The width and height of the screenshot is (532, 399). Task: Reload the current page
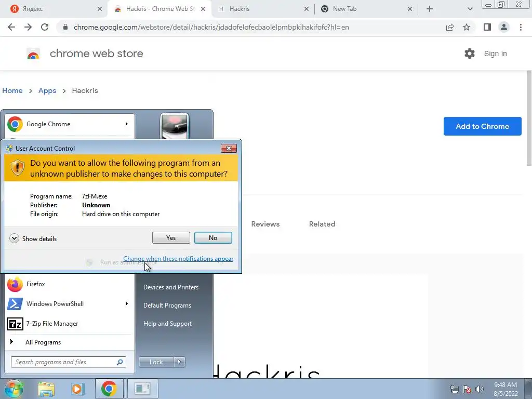click(45, 27)
